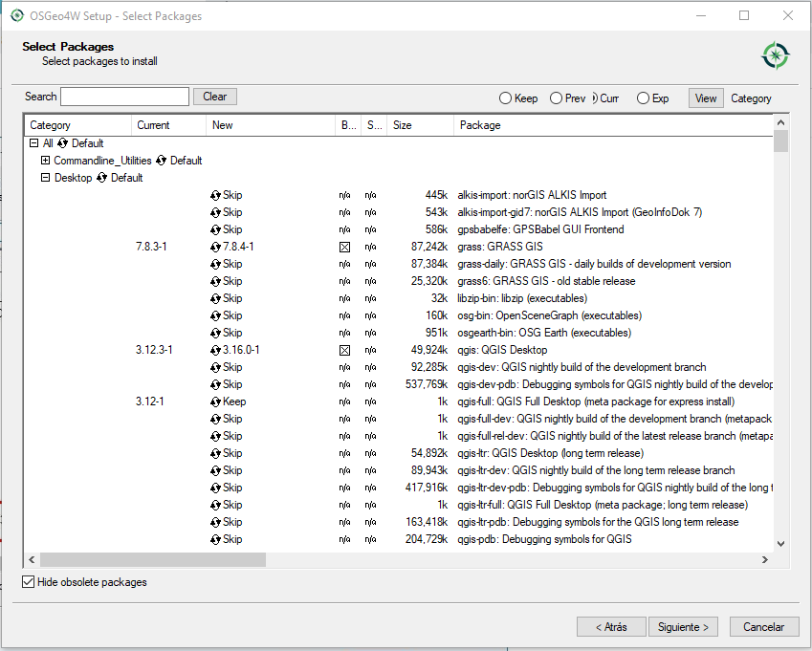This screenshot has width=812, height=651.
Task: Cycle action icon for qgis-dev: QGIS nightly build
Action: click(215, 367)
